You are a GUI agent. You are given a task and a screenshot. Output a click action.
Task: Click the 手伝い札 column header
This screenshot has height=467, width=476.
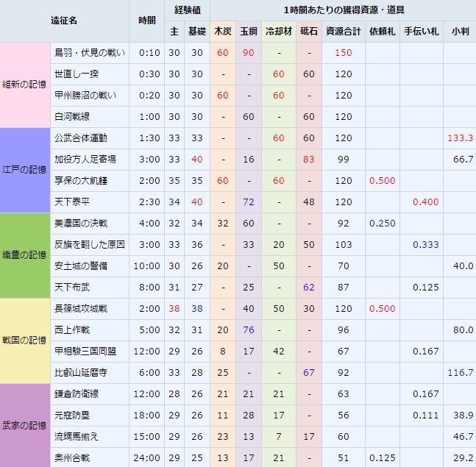coord(421,31)
